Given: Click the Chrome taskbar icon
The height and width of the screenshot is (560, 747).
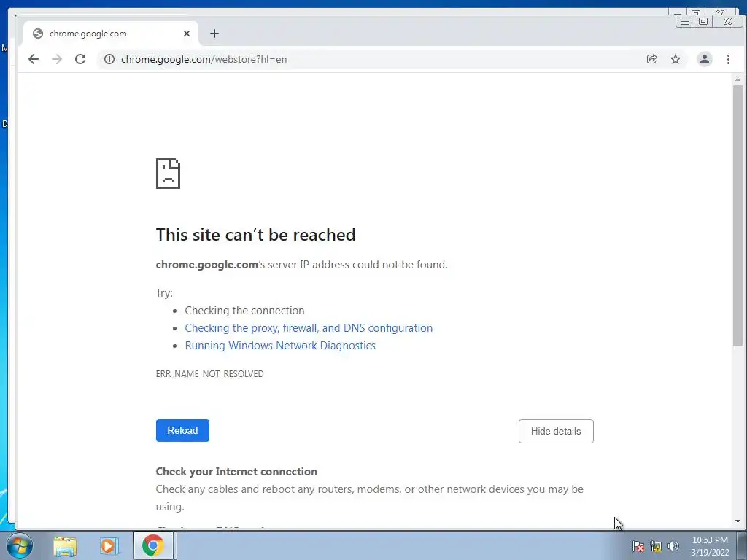Looking at the screenshot, I should (153, 545).
